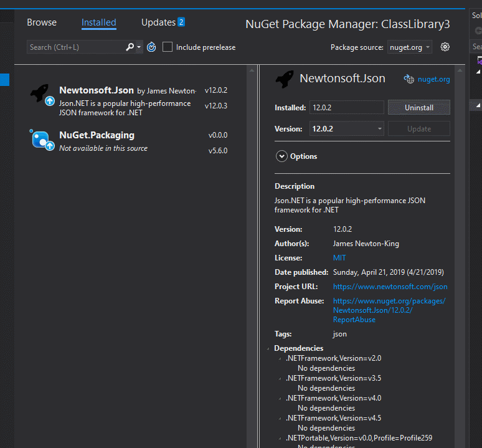Image resolution: width=482 pixels, height=448 pixels.
Task: Click the v12.0.2 installed version text in list
Action: click(216, 90)
